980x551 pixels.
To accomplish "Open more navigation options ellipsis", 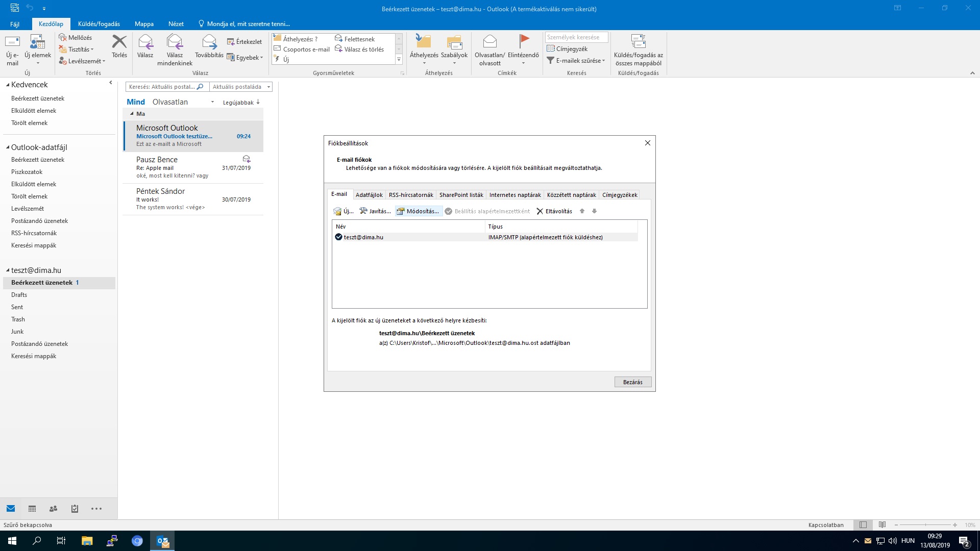I will click(x=96, y=509).
